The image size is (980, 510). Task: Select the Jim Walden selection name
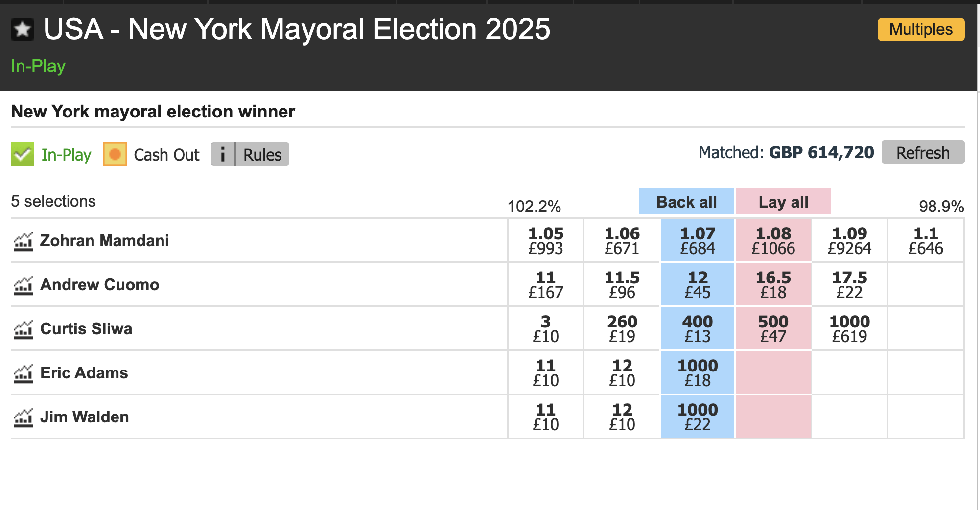[84, 417]
